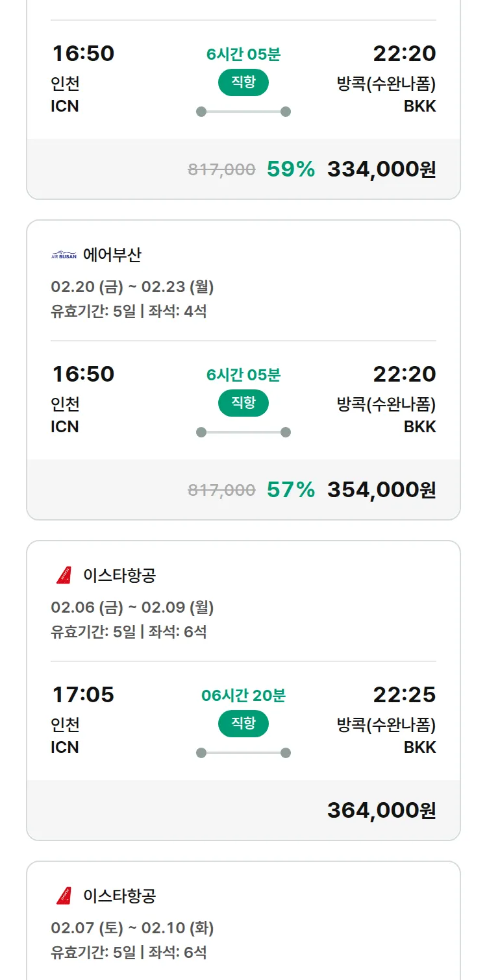
Task: Click the Air Busan airline logo
Action: point(64,255)
